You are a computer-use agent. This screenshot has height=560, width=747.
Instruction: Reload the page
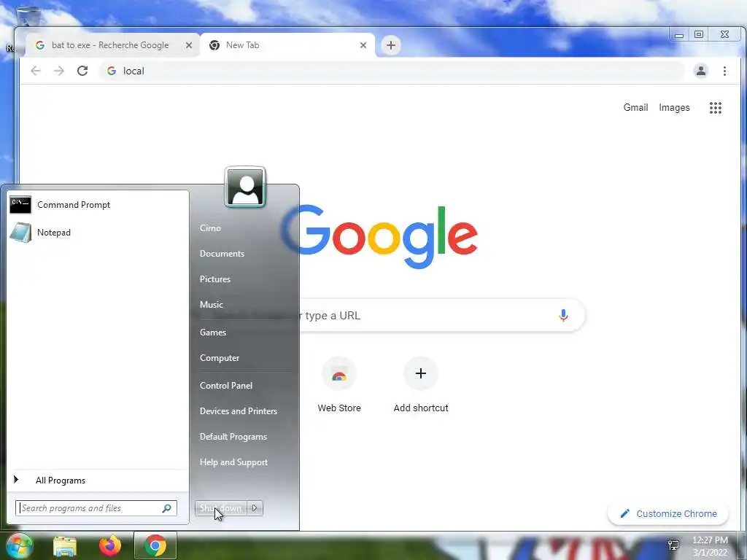82,71
